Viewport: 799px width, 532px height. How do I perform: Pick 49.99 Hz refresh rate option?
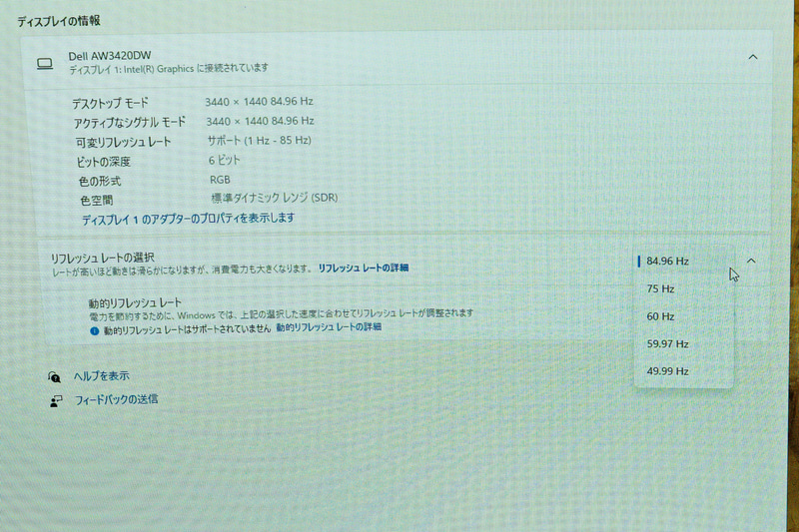click(x=683, y=371)
